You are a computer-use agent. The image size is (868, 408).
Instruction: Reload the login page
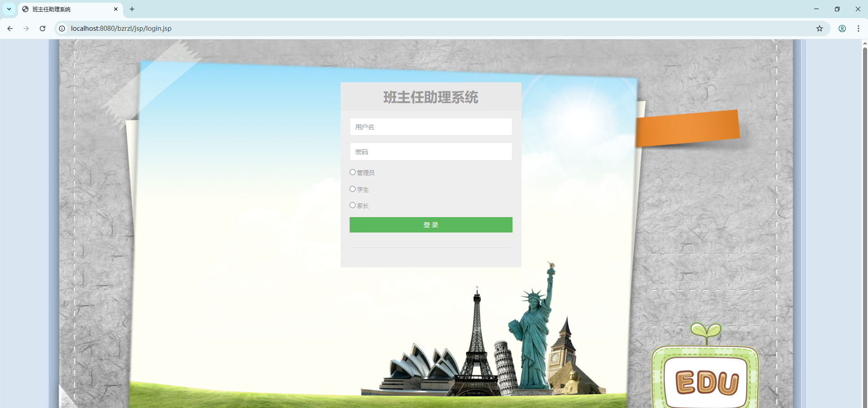[43, 28]
